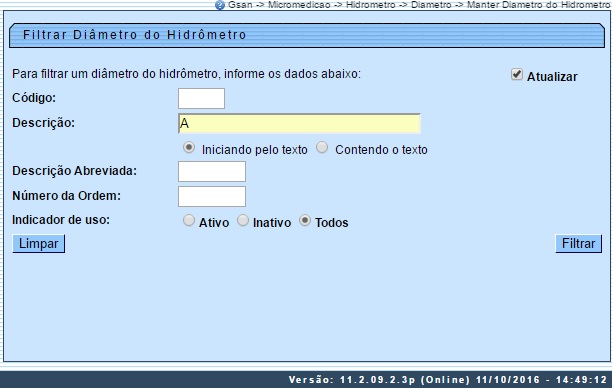This screenshot has width=612, height=388.
Task: Focus the Número da Ordem input field
Action: [212, 196]
